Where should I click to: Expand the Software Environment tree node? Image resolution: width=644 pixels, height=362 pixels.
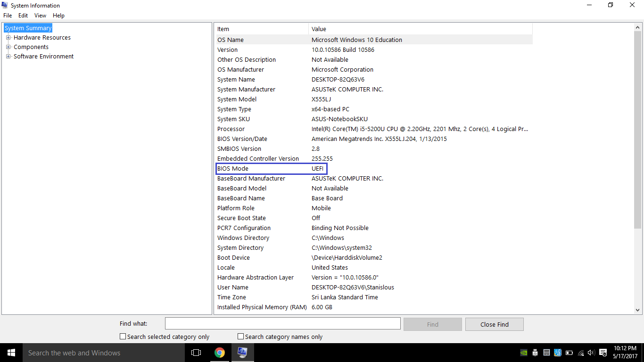pos(8,57)
